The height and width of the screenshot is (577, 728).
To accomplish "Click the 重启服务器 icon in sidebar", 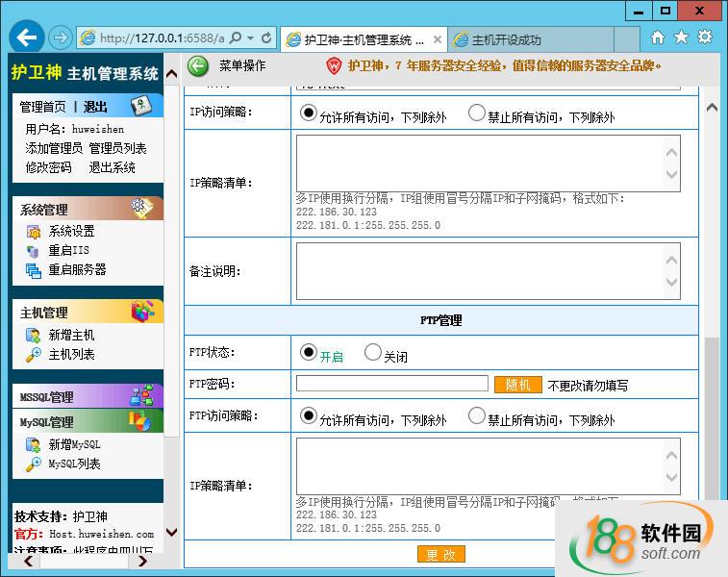I will [x=34, y=270].
